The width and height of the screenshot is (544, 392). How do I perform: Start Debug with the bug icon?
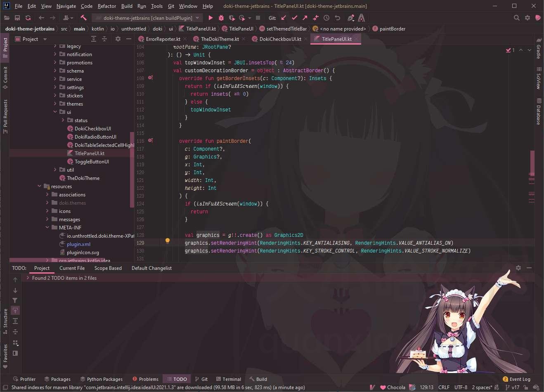pos(221,18)
